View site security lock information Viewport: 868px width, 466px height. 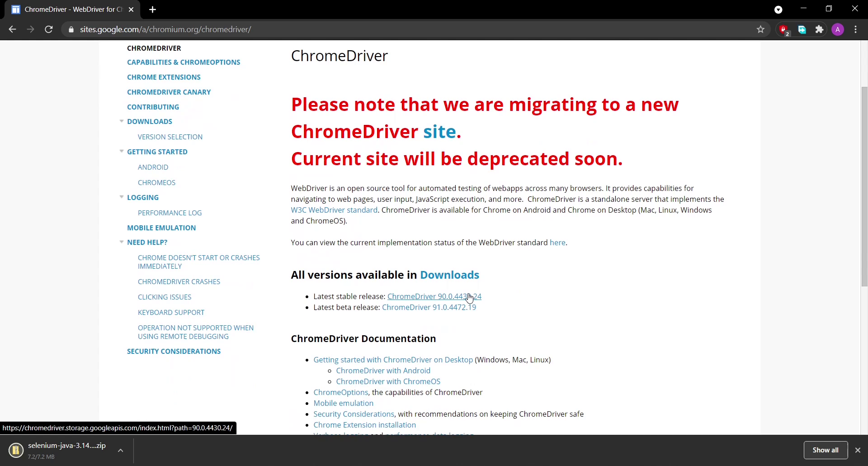71,29
